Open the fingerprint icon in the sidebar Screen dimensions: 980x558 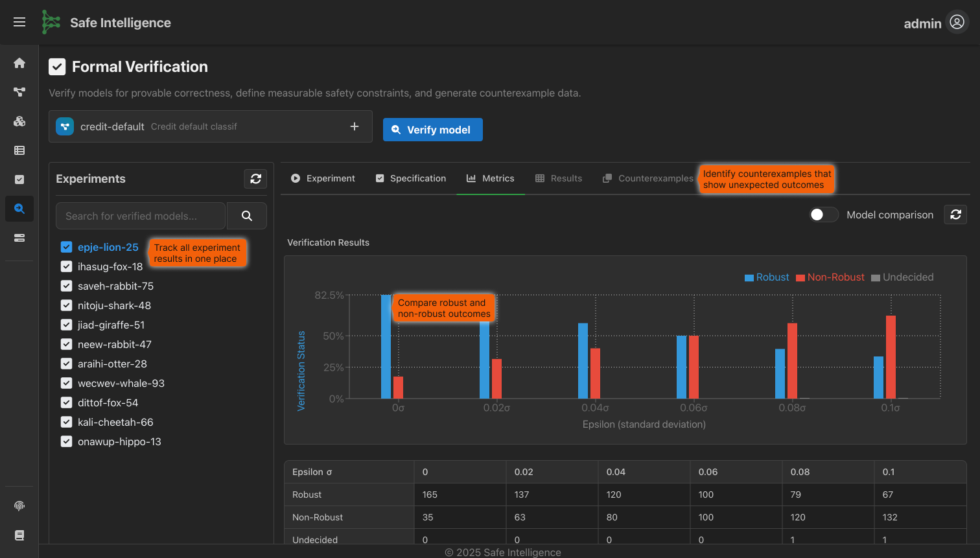pyautogui.click(x=19, y=506)
